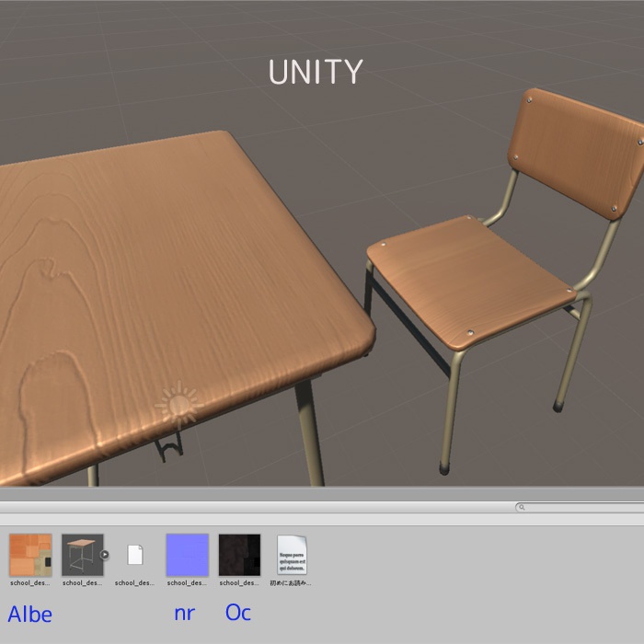Expand the school desk model sub-assets arrow

[105, 555]
